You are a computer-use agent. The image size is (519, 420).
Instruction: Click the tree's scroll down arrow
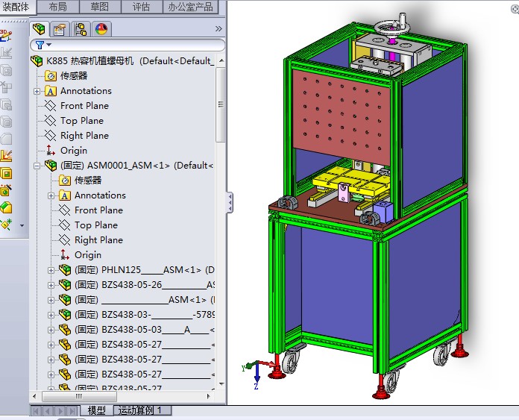[x=221, y=384]
